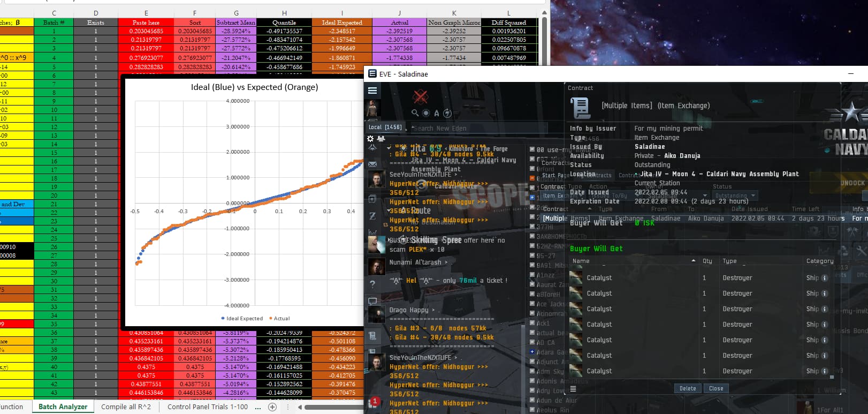
Task: Show info for the last Catalyst row
Action: coord(824,371)
